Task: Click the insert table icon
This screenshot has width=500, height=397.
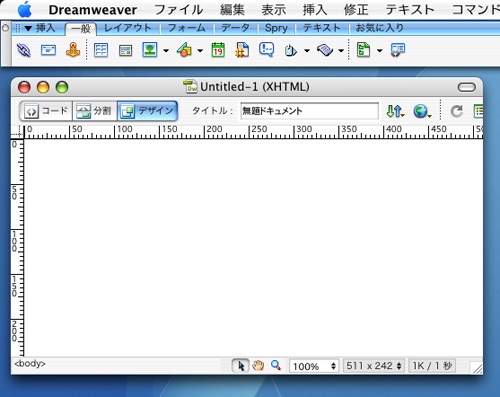Action: (101, 50)
